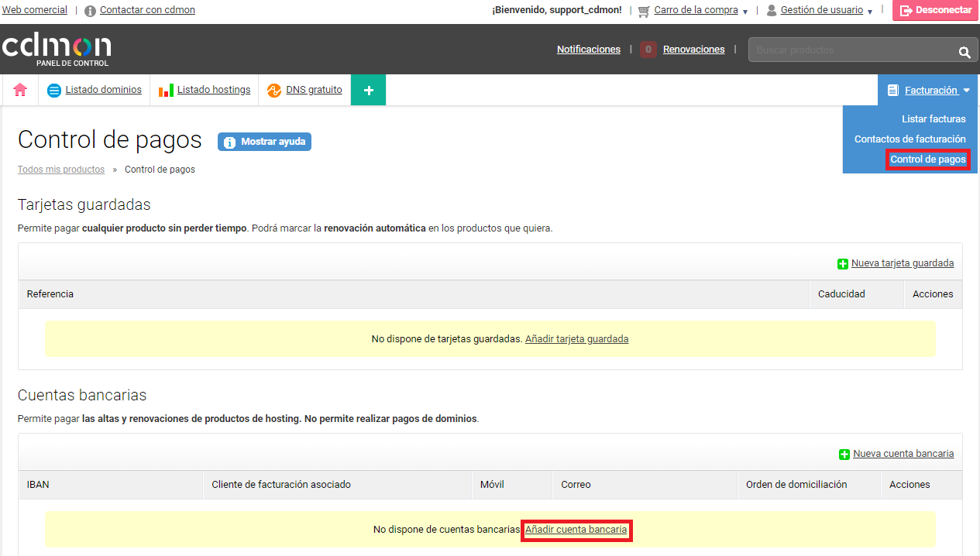Choose Contactos de facturación menu item
The height and width of the screenshot is (556, 980).
[910, 139]
